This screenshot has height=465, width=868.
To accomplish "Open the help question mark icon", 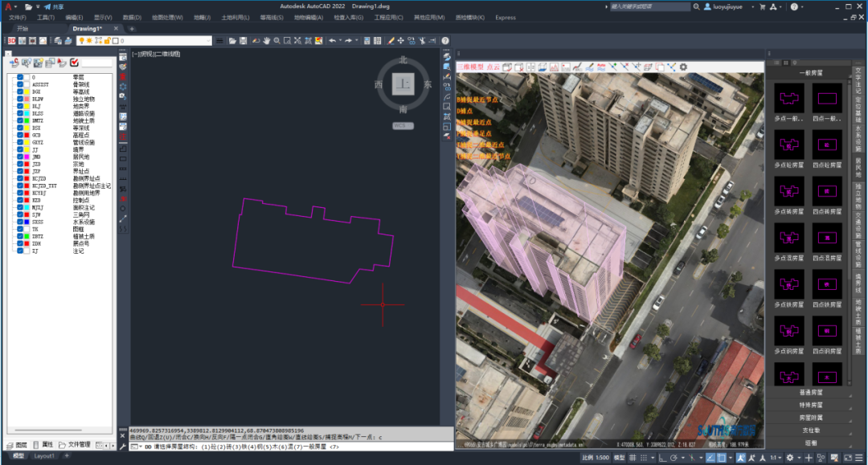I will pyautogui.click(x=445, y=41).
